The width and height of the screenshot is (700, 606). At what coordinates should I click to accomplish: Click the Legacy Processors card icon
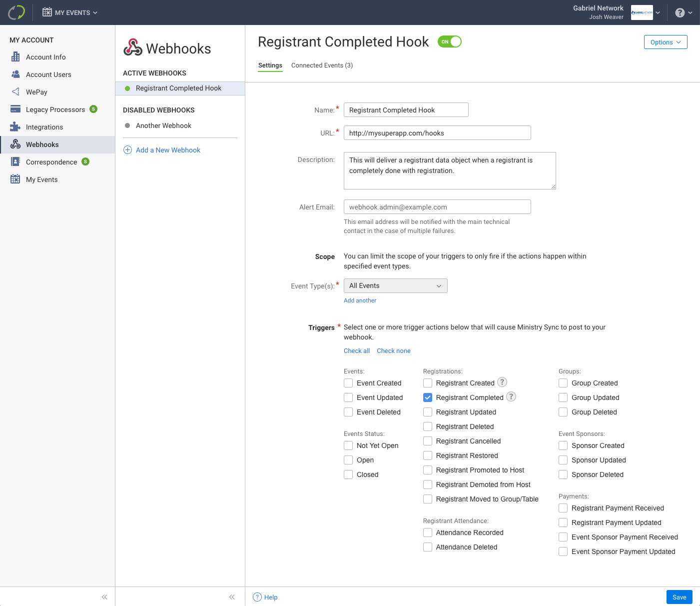click(15, 109)
